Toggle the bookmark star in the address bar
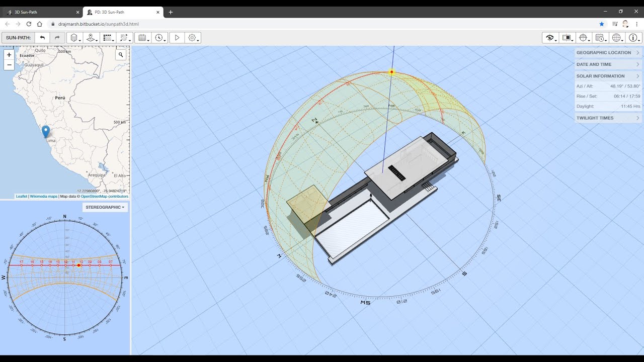 (602, 24)
